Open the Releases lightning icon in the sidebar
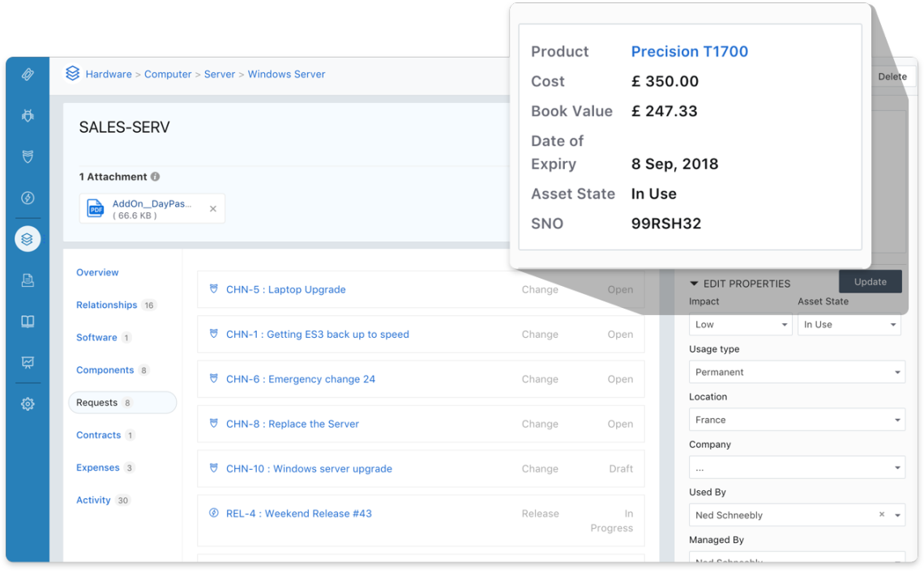Viewport: 924px width, 572px height. tap(28, 198)
